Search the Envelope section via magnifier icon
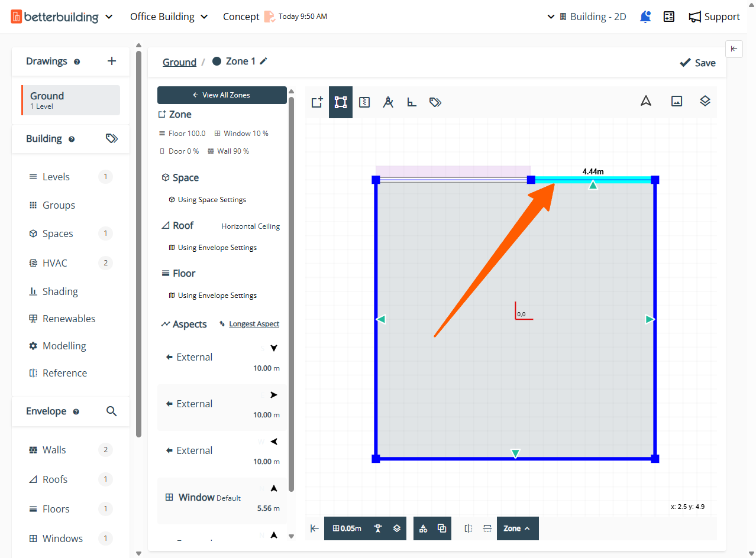756x558 pixels. pyautogui.click(x=111, y=411)
